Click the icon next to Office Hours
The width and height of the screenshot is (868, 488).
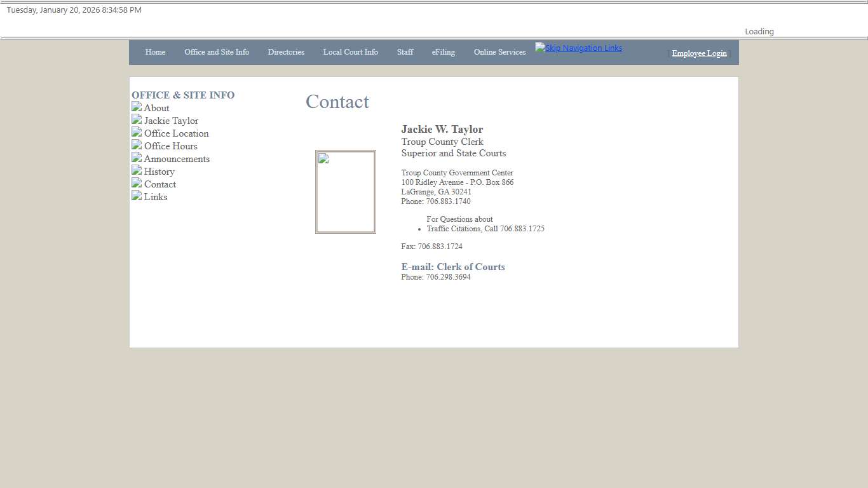point(136,146)
